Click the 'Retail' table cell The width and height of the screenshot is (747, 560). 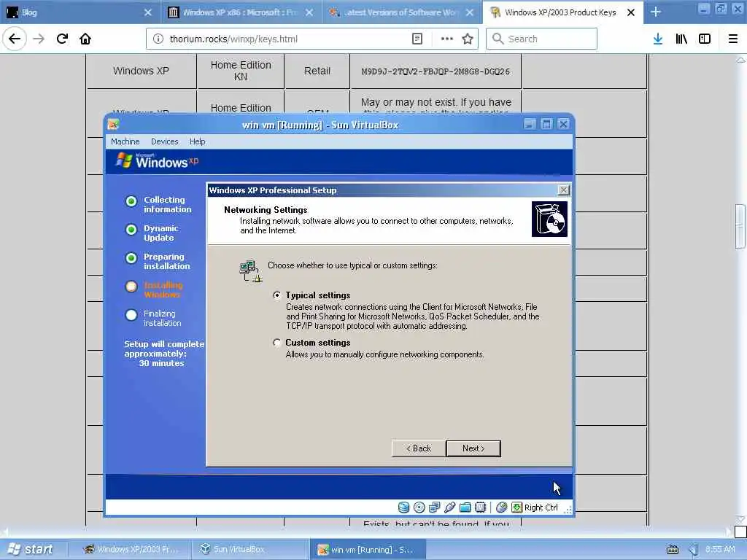317,71
